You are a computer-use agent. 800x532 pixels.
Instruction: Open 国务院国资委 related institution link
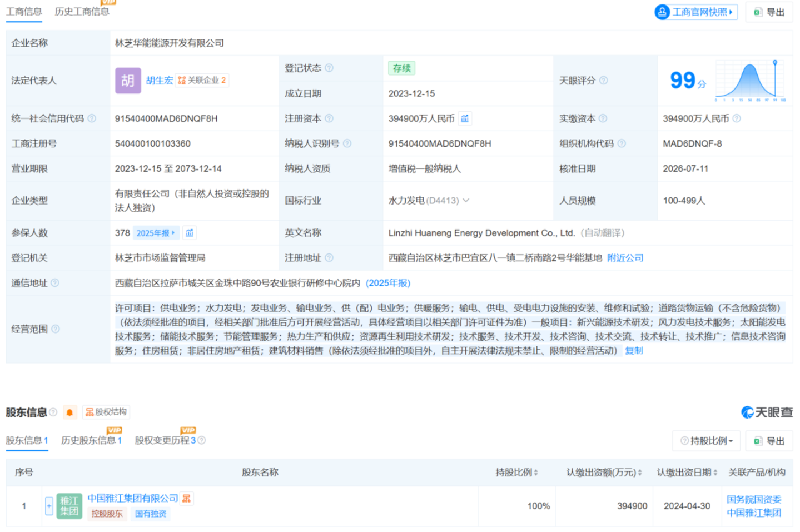pos(754,499)
